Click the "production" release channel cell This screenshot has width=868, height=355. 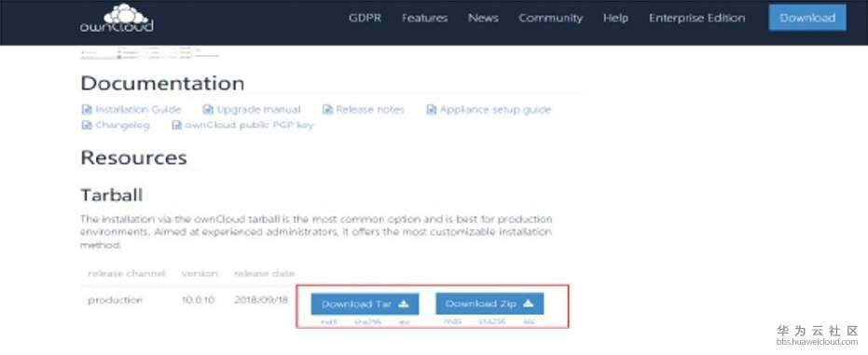coord(116,300)
